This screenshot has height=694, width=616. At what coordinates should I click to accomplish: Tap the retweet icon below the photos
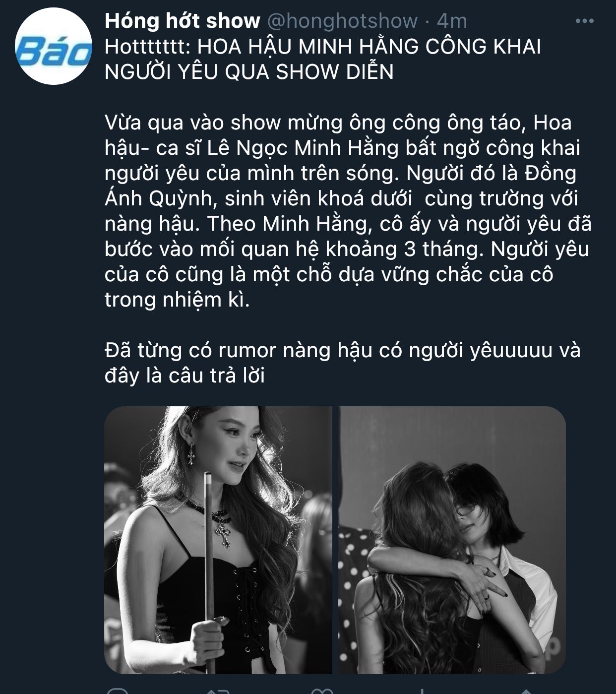(217, 691)
